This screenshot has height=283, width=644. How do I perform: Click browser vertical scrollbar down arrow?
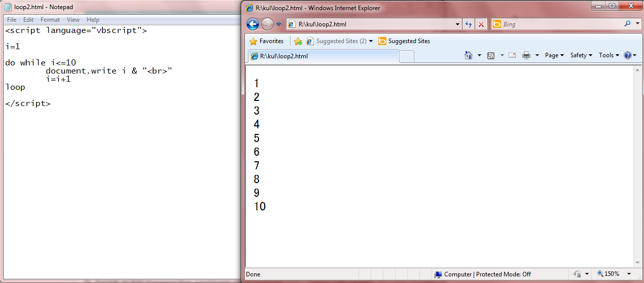(x=638, y=263)
